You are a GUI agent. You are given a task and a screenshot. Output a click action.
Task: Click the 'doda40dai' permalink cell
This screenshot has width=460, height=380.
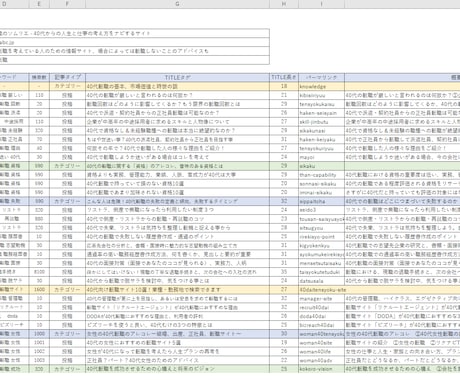[x=322, y=316]
